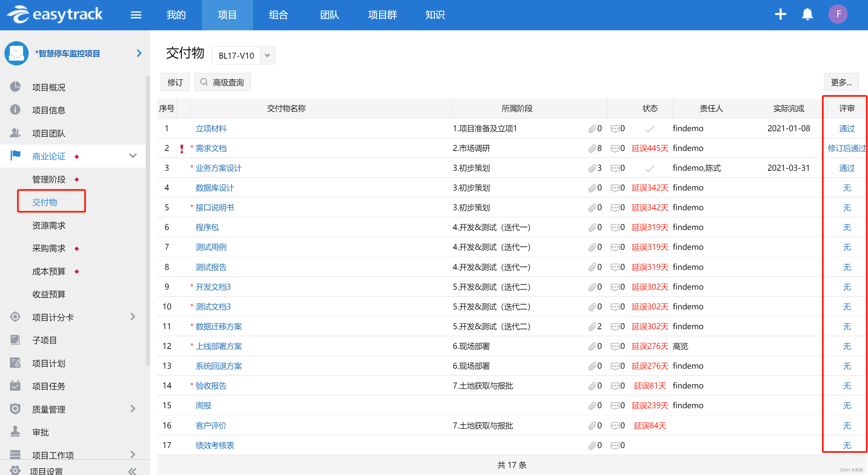Click the 交付物名称 column header
This screenshot has height=475, width=868.
pos(286,108)
